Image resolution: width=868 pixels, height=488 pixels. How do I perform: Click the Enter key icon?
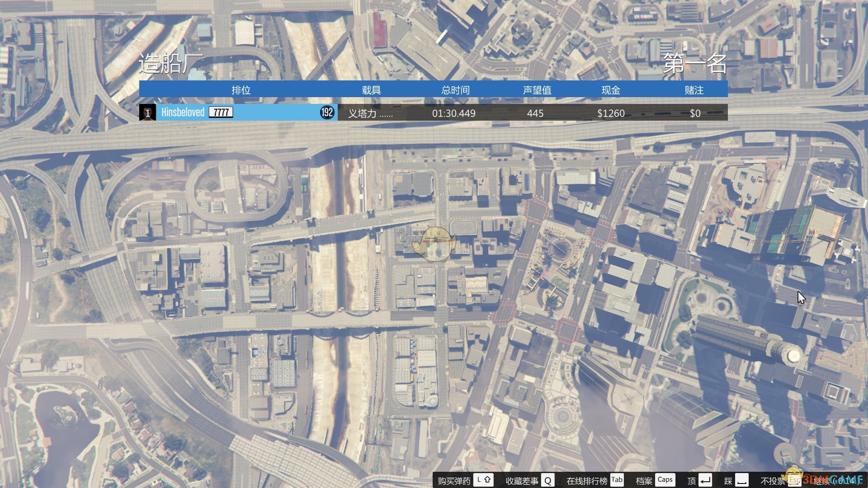705,480
